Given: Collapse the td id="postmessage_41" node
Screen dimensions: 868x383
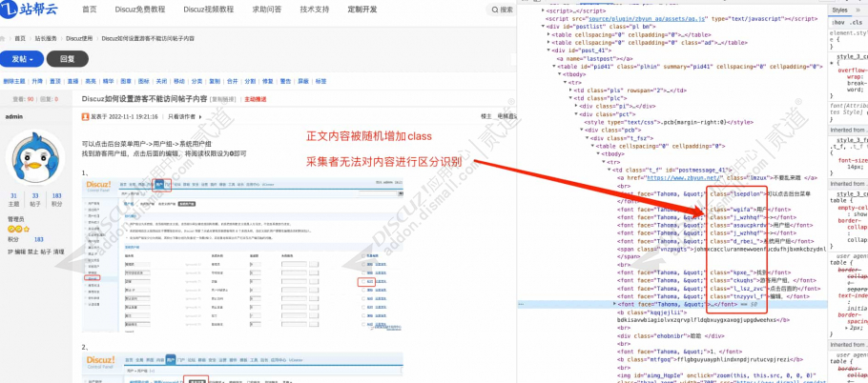Looking at the screenshot, I should point(609,171).
